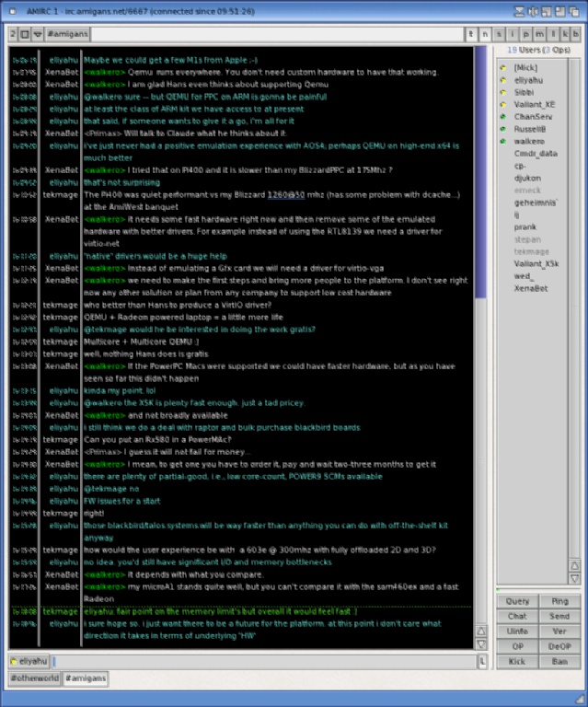
Task: Click the "L" button beside the input field
Action: click(x=482, y=662)
